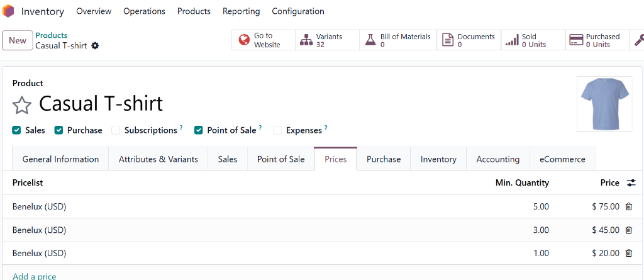
Task: Switch to the Accounting tab
Action: click(498, 159)
